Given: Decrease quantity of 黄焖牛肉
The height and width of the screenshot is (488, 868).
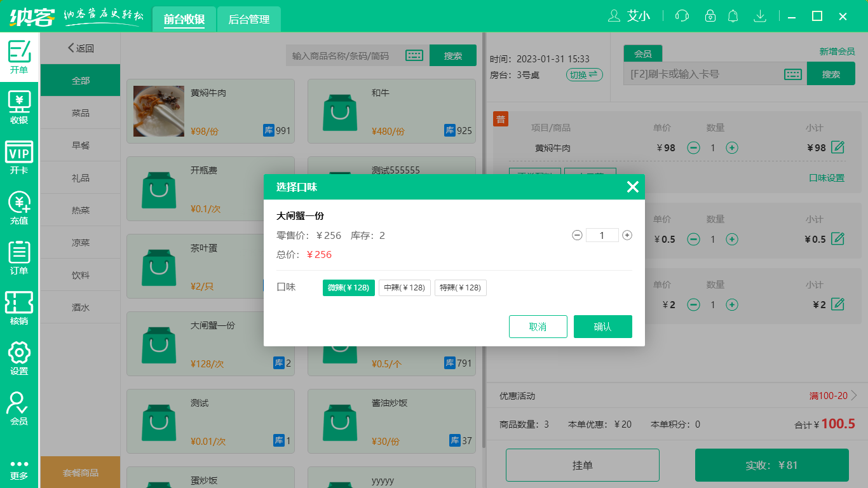Looking at the screenshot, I should (694, 148).
